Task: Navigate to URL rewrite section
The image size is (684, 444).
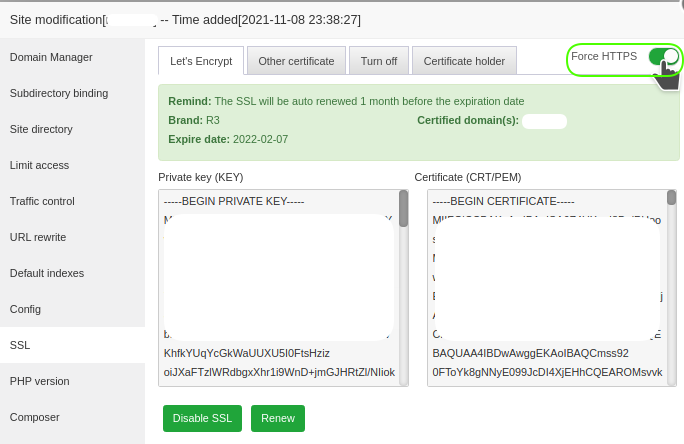Action: tap(38, 237)
